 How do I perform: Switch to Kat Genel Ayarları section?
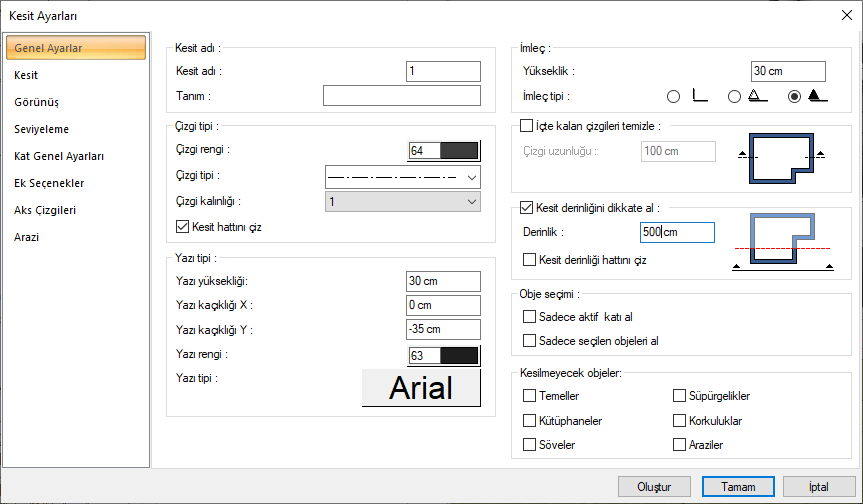(x=59, y=156)
